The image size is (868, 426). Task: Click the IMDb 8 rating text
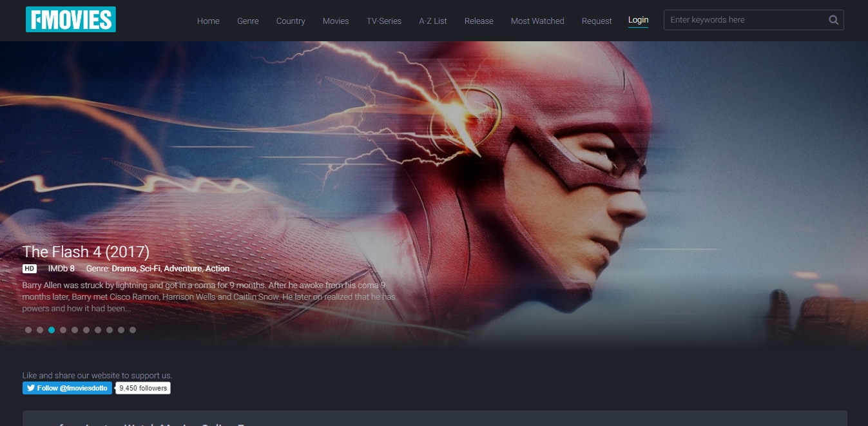tap(61, 269)
